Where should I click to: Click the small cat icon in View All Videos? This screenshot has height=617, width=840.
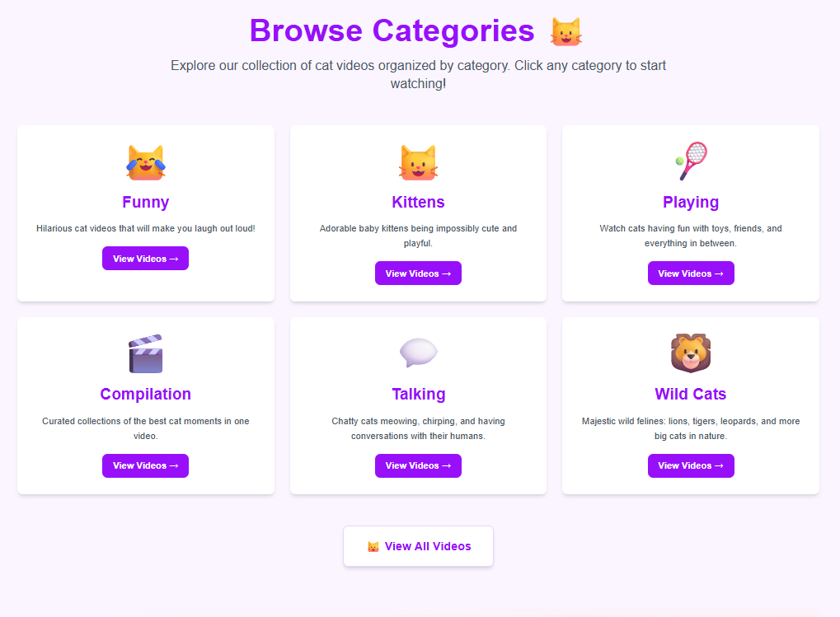coord(373,546)
